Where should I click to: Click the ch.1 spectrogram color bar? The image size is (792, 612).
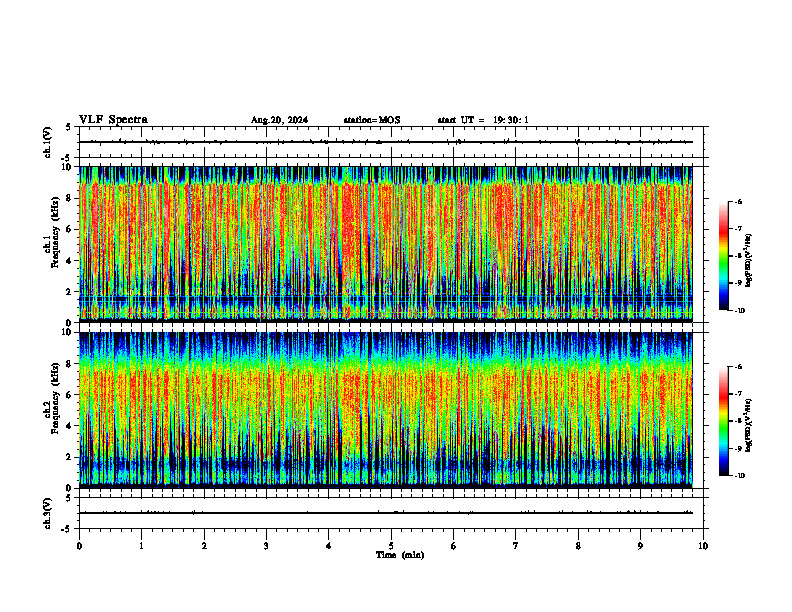coord(723,256)
